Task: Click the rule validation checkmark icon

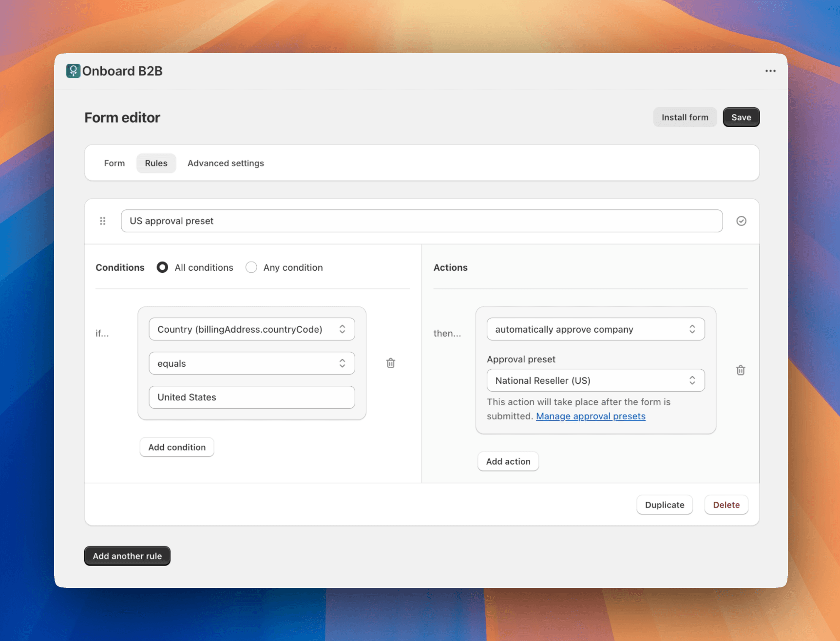Action: (741, 221)
